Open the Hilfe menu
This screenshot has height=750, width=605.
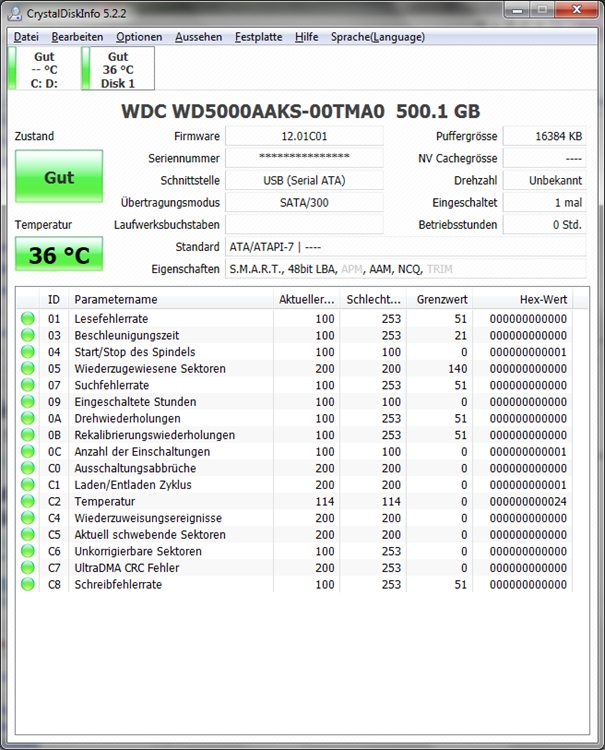307,37
